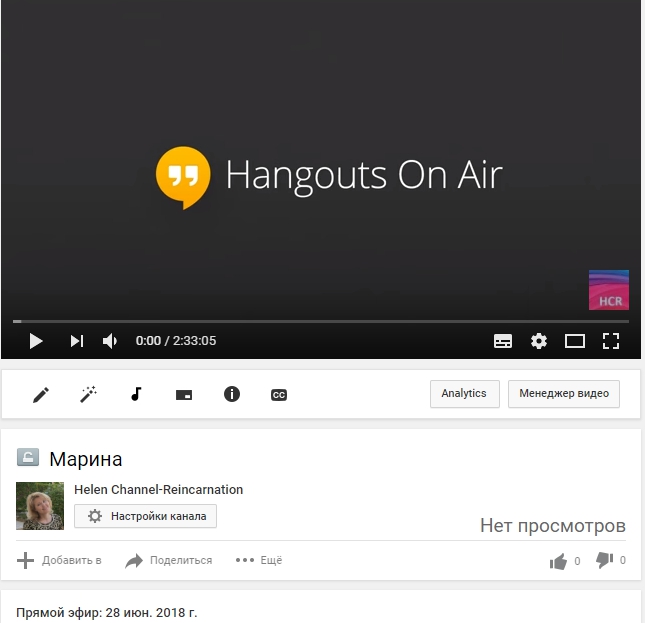Viewport: 645px width, 623px height.
Task: Switch to theater mode view
Action: [x=575, y=341]
